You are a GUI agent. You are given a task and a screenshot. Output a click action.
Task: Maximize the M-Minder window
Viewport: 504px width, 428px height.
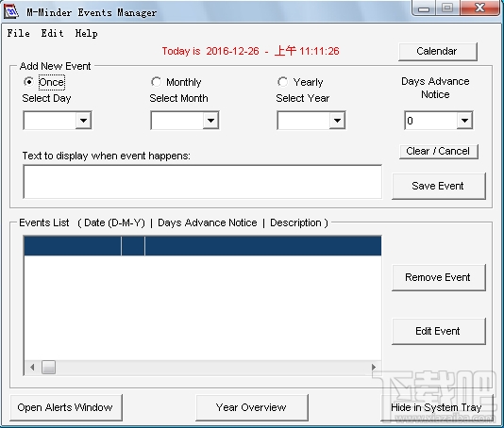point(447,8)
